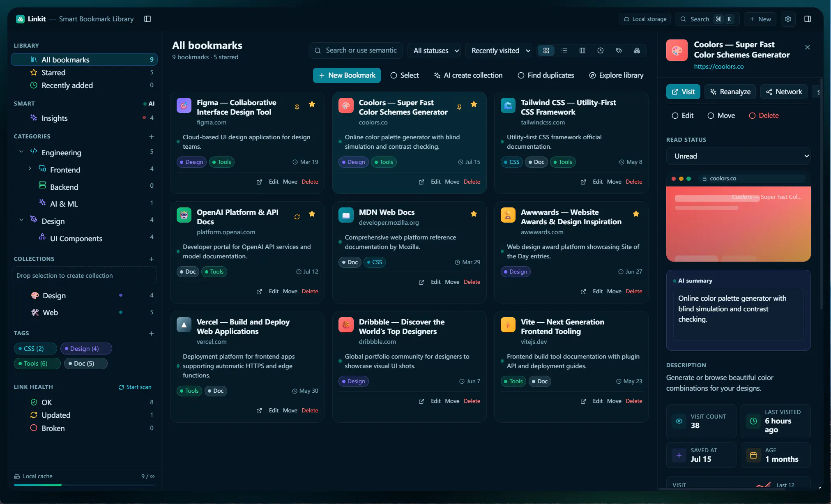The height and width of the screenshot is (504, 831).
Task: Click Local cache progress bar
Action: 84,485
